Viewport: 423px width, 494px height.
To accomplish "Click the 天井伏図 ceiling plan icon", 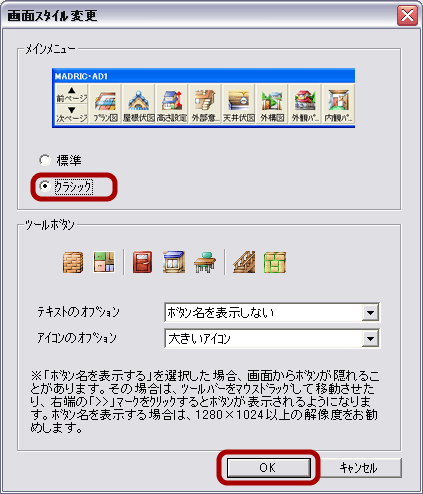I will (238, 104).
